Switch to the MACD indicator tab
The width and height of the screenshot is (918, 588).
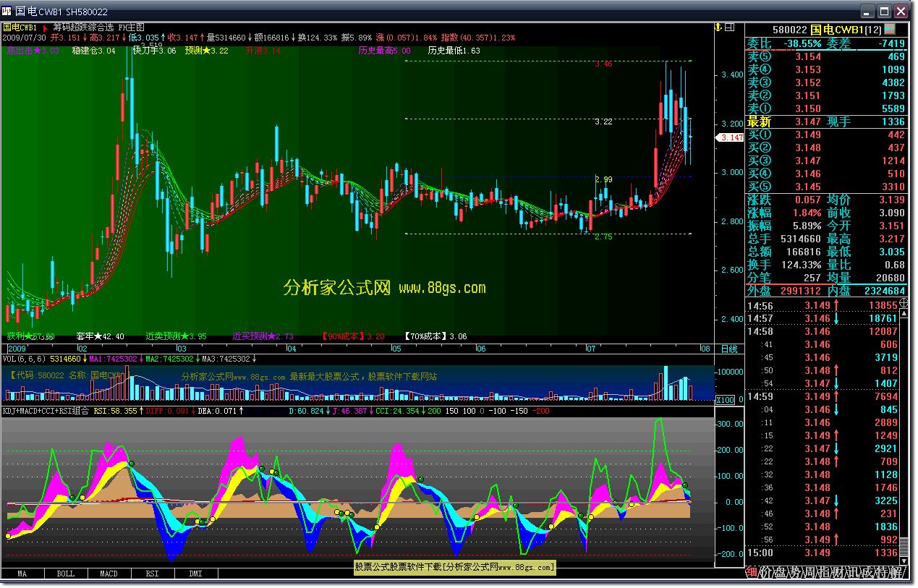coord(109,574)
